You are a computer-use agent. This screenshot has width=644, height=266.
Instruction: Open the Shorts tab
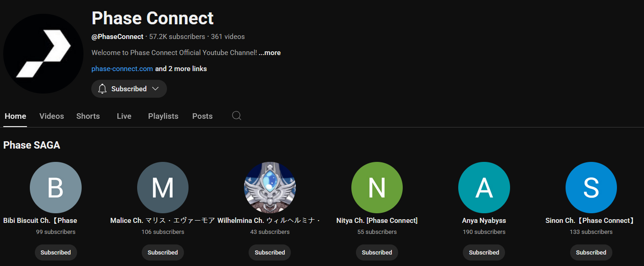88,116
